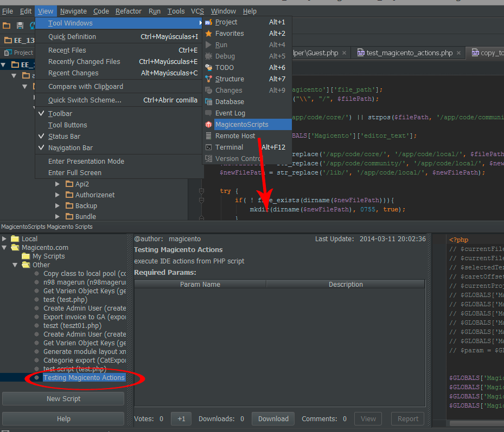Select the 'Export invoice to GA' script
Image resolution: width=504 pixels, height=432 pixels.
85,317
